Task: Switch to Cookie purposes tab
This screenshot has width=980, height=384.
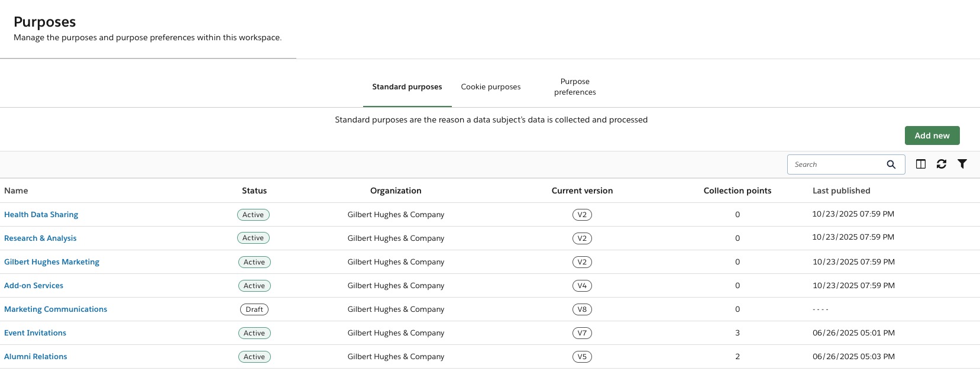Action: (x=490, y=87)
